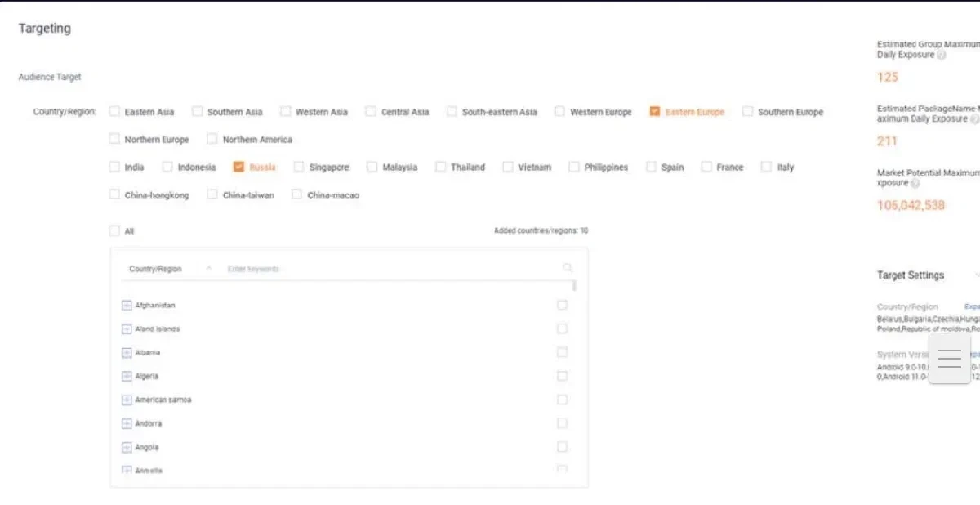Open the Country/Region filter dropdown

170,269
